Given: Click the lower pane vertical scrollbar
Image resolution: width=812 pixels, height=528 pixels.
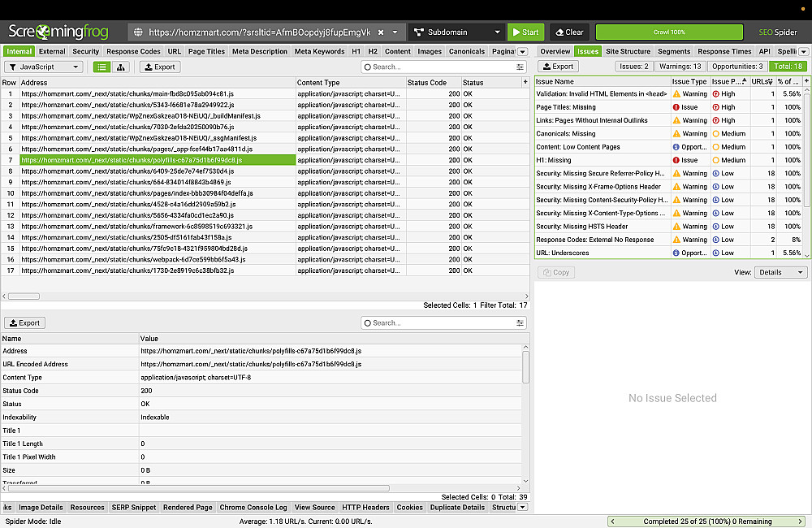Looking at the screenshot, I should tap(525, 367).
